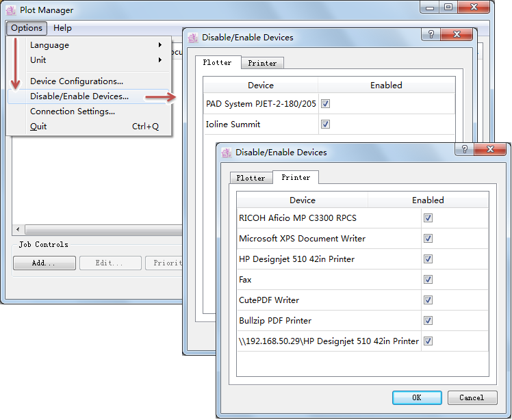Click the help question mark in Plotter dialog
Screen dimensions: 512x420
click(431, 35)
